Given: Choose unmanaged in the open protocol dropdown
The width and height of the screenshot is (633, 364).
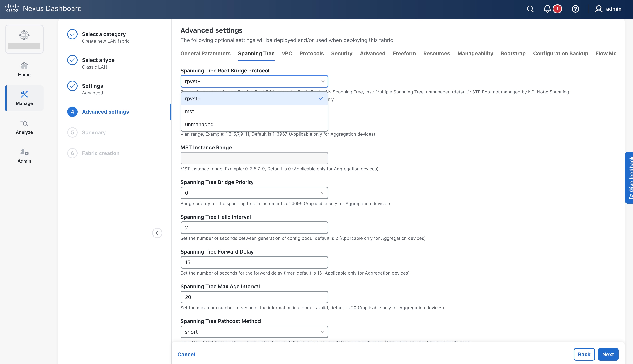Looking at the screenshot, I should point(199,124).
